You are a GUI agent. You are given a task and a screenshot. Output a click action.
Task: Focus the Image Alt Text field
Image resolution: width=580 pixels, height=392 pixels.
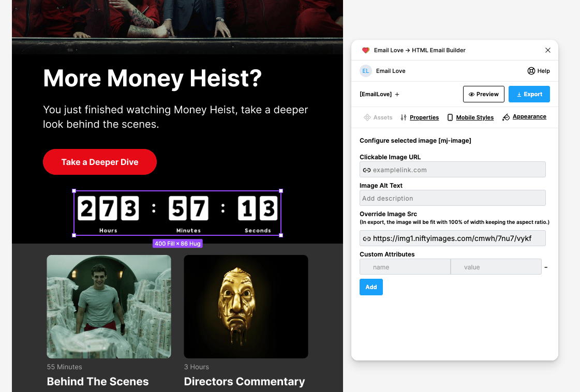pos(452,198)
